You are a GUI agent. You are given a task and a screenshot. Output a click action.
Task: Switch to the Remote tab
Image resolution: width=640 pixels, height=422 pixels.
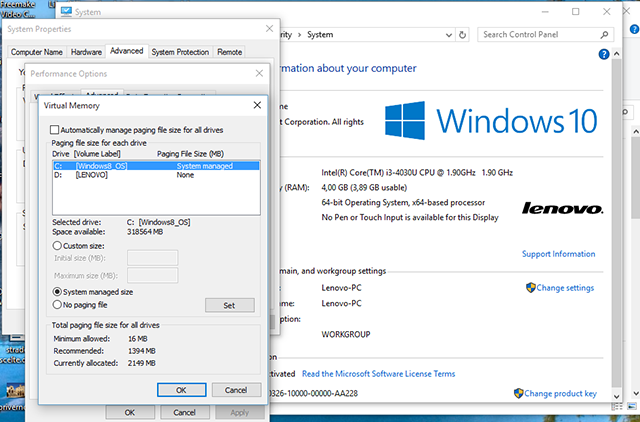tap(229, 52)
